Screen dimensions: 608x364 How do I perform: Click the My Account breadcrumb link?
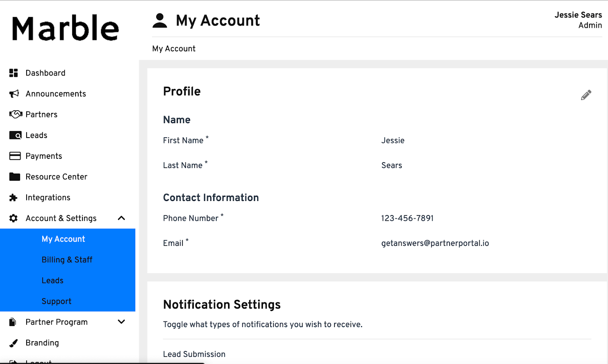click(x=174, y=49)
